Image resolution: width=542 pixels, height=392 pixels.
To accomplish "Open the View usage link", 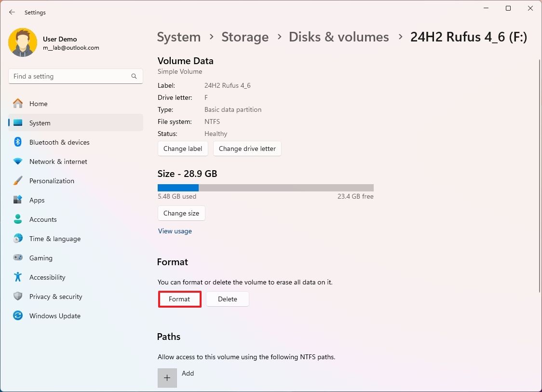I will pos(175,231).
